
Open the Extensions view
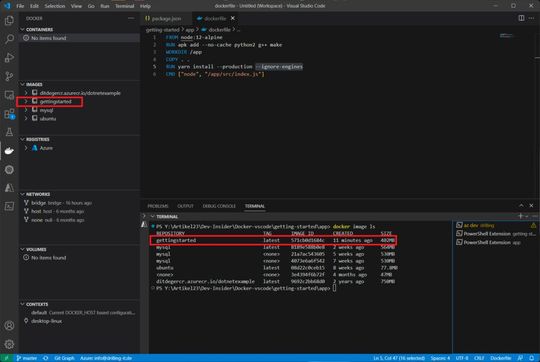[9, 114]
